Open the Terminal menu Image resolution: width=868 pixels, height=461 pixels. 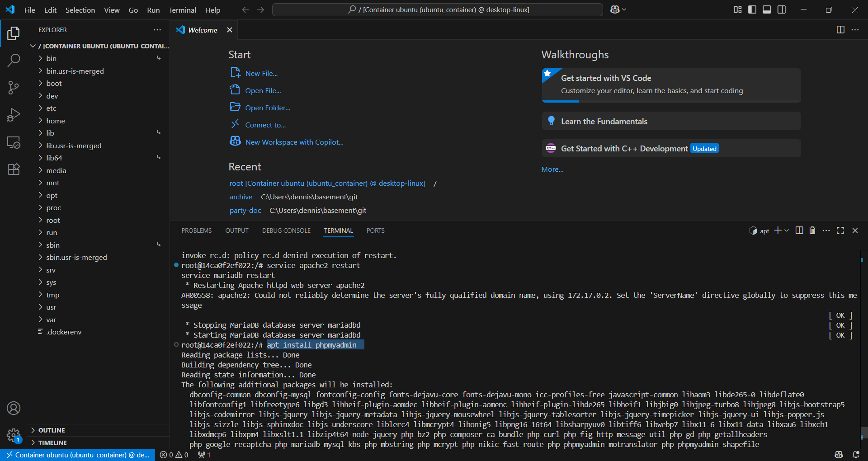(182, 10)
